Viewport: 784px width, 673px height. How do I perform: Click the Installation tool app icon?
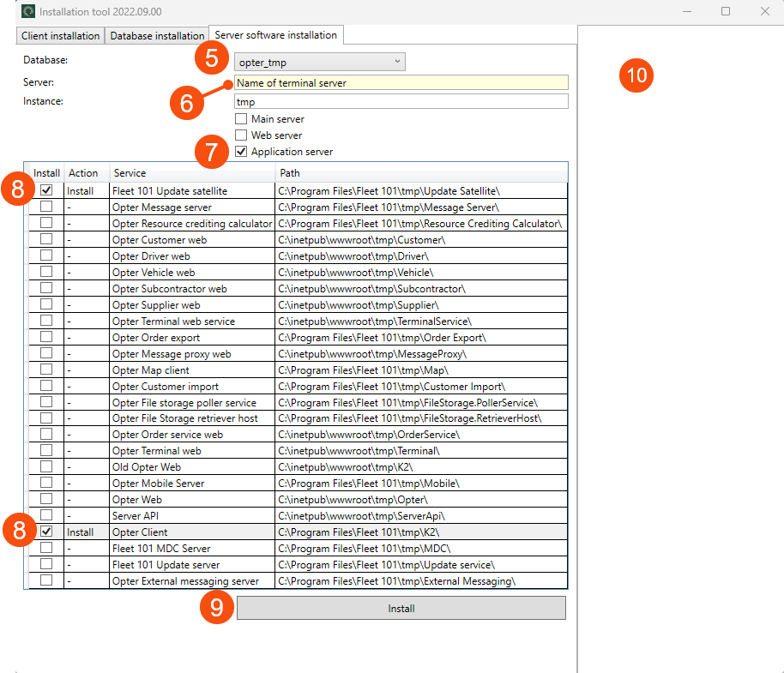tap(28, 11)
